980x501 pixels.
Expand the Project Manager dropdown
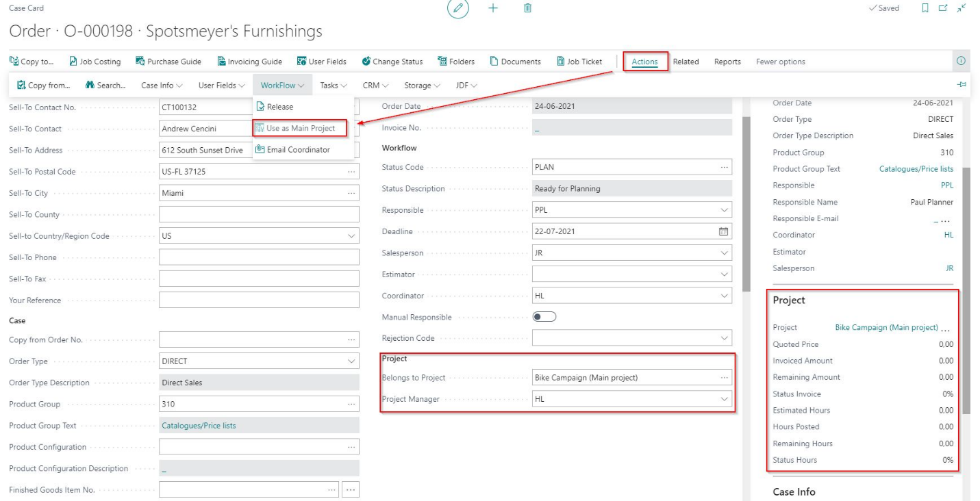pyautogui.click(x=725, y=399)
